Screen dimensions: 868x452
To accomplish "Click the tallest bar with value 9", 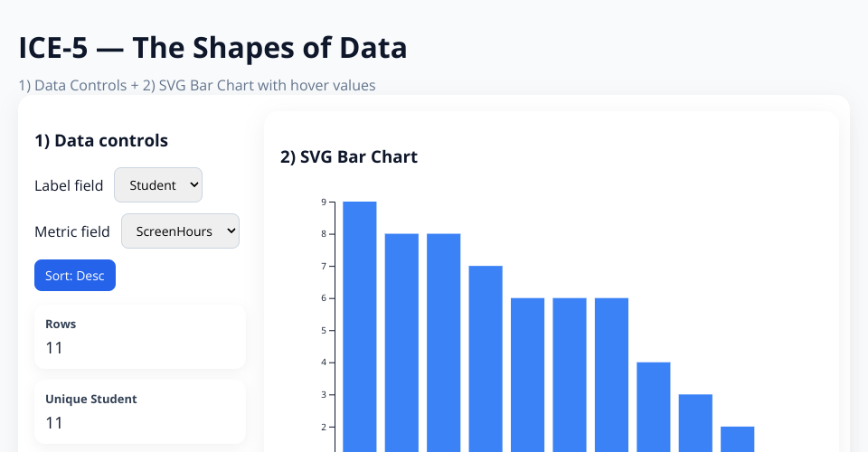I will (360, 325).
